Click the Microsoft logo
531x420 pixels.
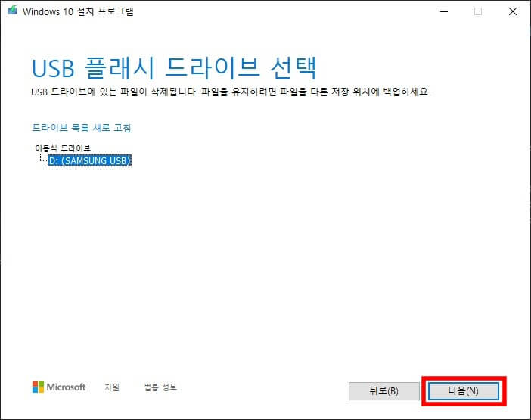pos(59,387)
